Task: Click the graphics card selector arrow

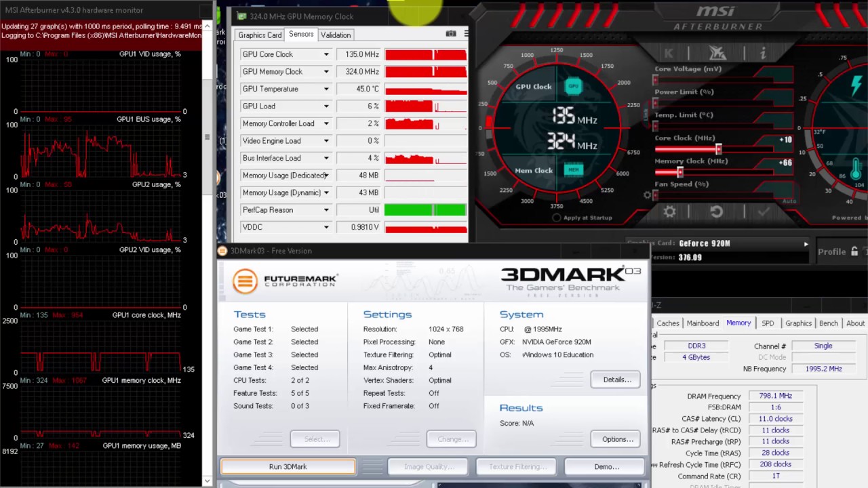Action: (x=806, y=243)
